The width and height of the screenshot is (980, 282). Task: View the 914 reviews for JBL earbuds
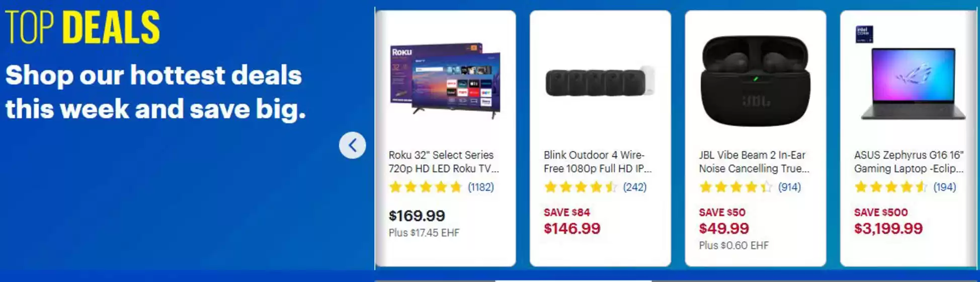point(789,187)
